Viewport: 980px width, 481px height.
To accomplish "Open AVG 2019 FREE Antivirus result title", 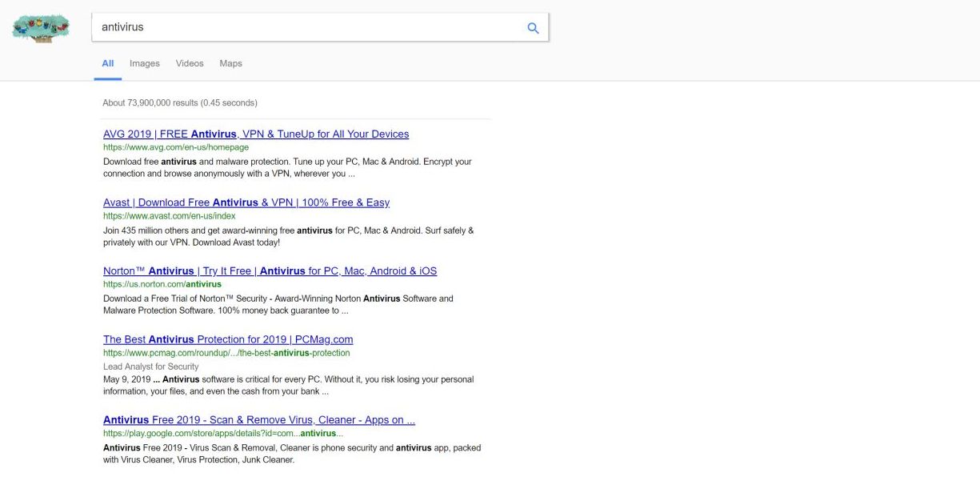I will coord(256,134).
